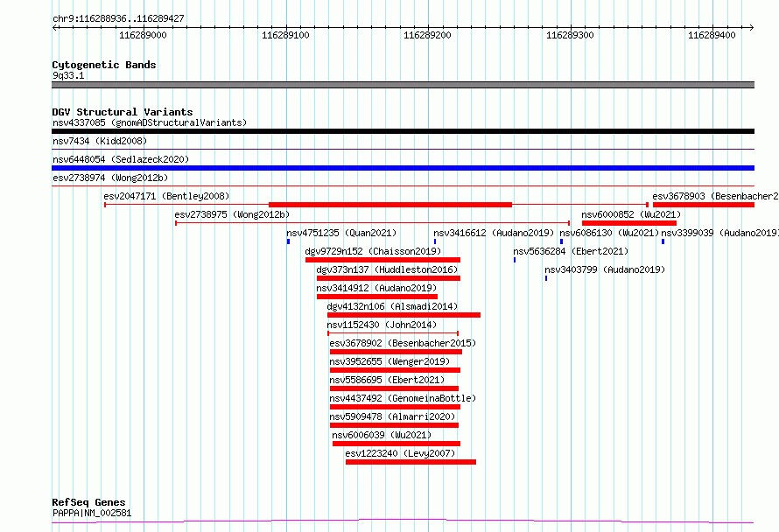Screen dimensions: 779x532
Task: Click the red esv3678903 feature bar
Action: coord(704,205)
